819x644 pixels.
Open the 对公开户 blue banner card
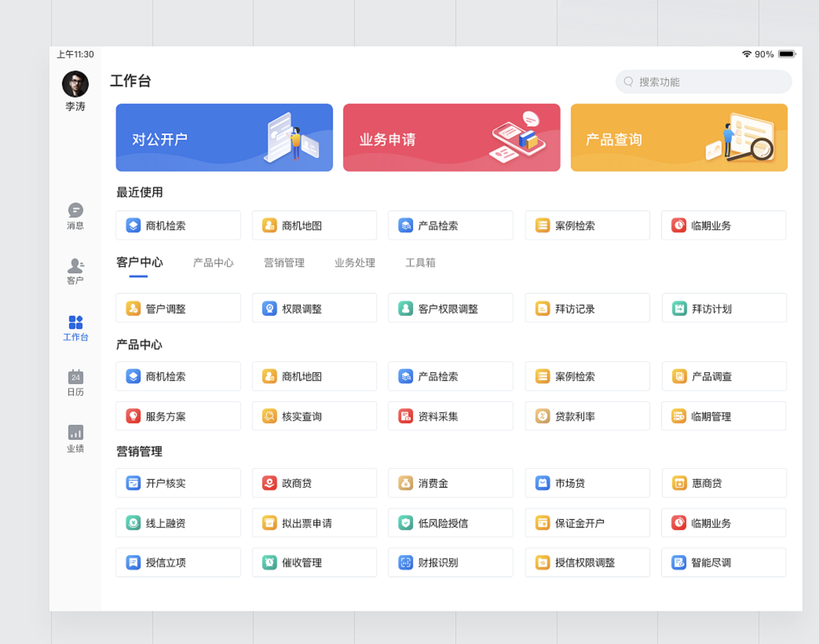224,137
